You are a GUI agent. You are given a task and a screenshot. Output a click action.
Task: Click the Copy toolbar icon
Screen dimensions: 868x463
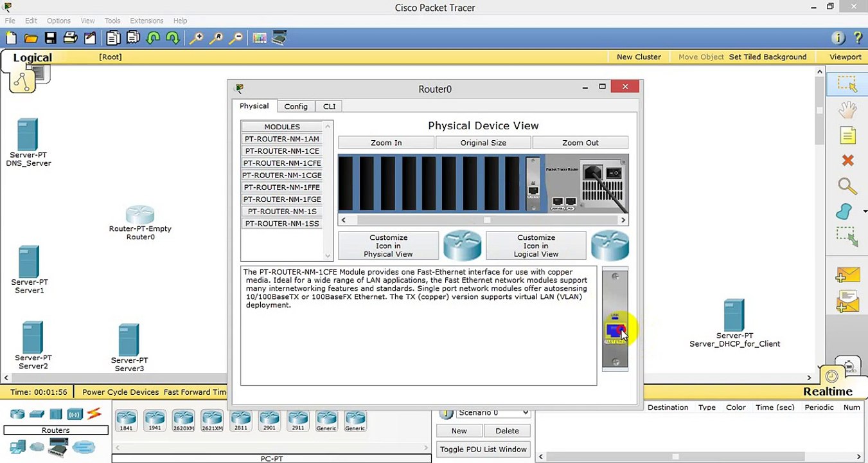pos(113,39)
